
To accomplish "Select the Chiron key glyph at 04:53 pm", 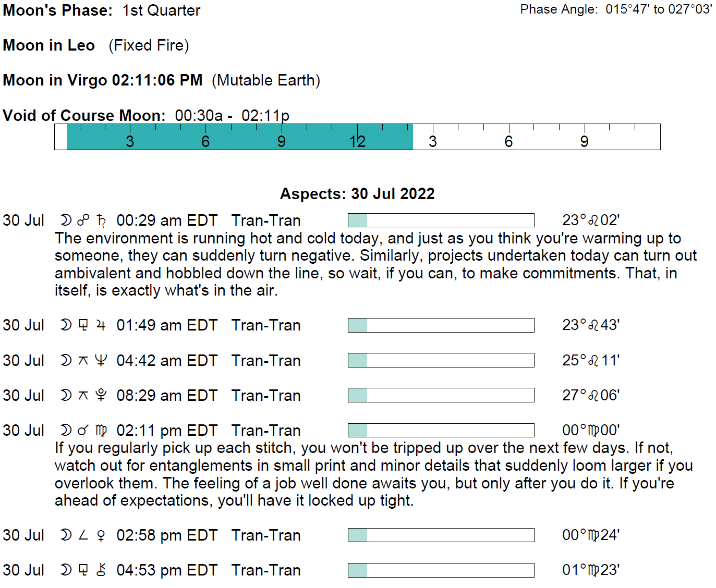I will click(x=101, y=570).
